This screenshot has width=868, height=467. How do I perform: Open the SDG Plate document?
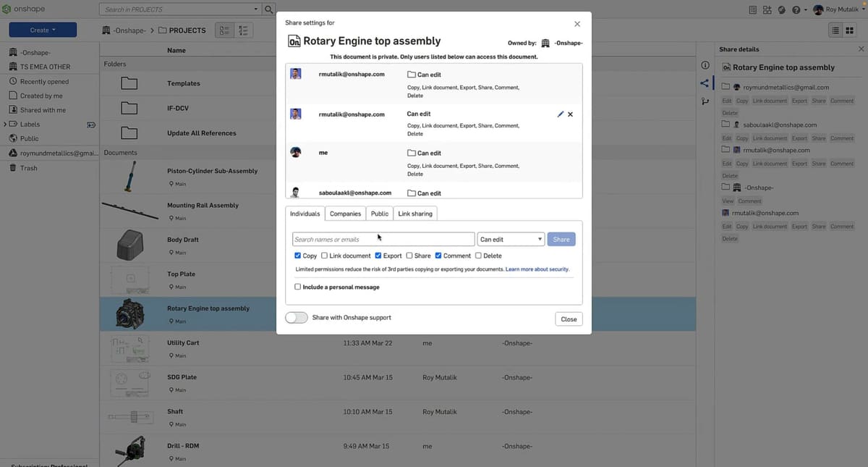(182, 377)
